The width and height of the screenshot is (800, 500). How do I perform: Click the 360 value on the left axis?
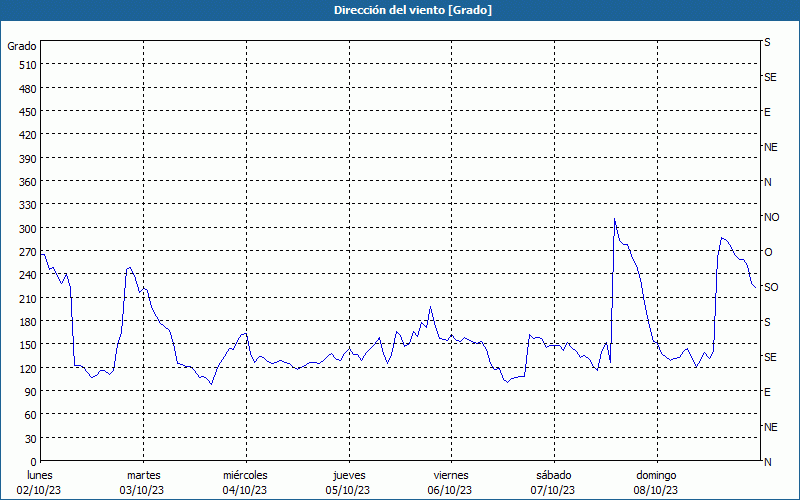[x=27, y=182]
